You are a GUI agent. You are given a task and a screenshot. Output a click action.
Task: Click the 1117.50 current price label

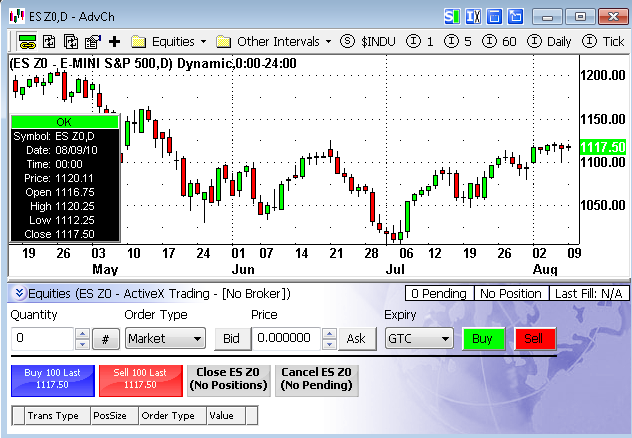pyautogui.click(x=603, y=147)
